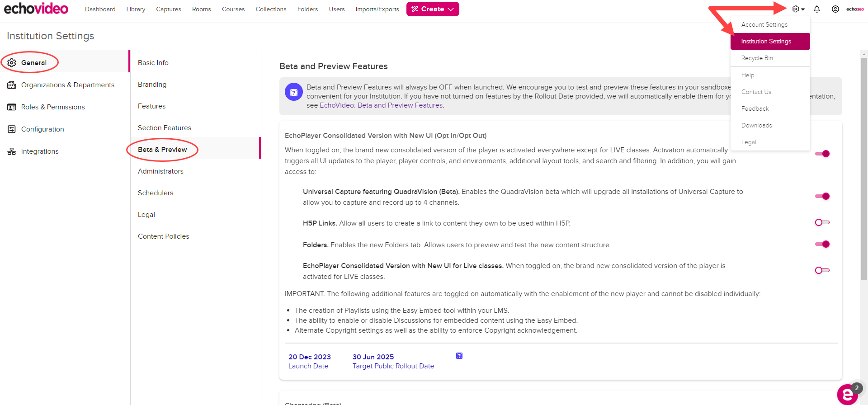The image size is (868, 405).
Task: Open Content Policies section
Action: point(195,236)
